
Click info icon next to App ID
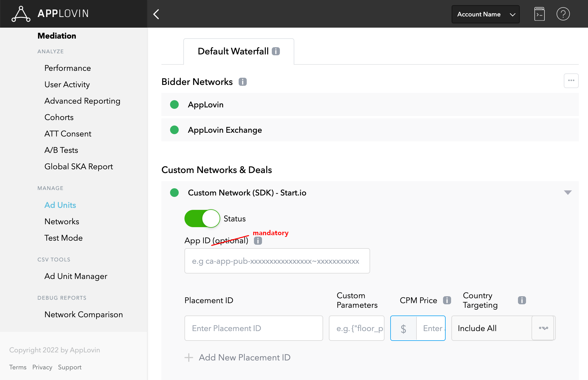(x=258, y=241)
